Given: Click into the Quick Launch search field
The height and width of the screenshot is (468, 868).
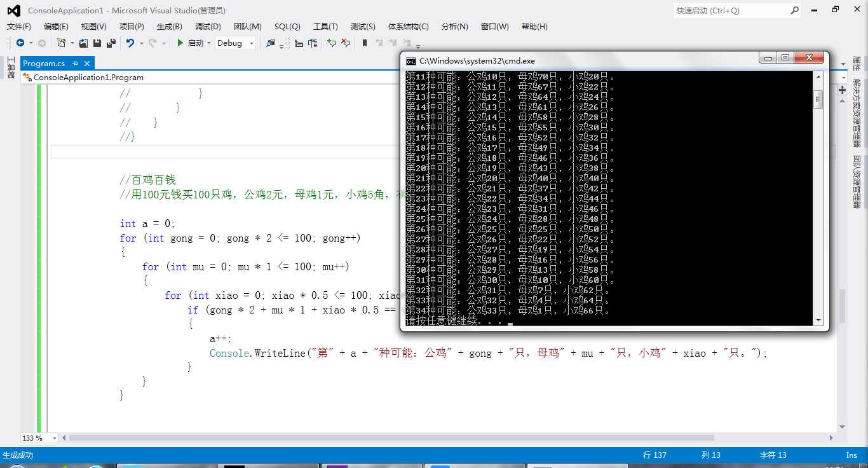Looking at the screenshot, I should (731, 10).
